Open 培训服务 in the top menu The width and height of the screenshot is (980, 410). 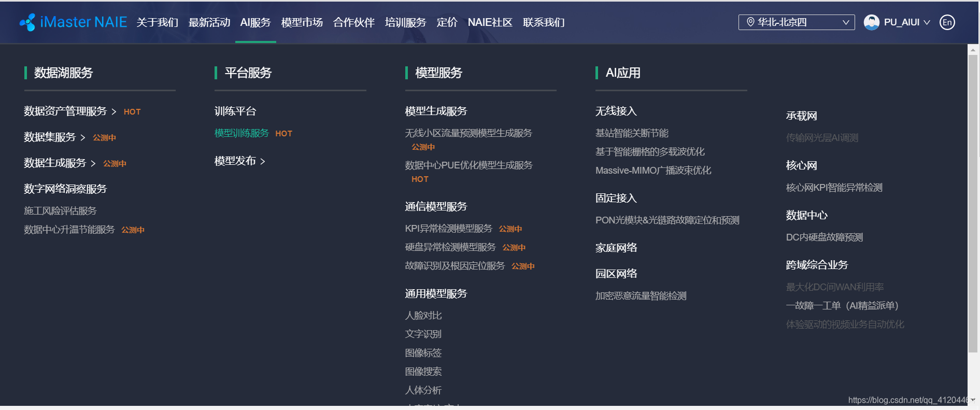[405, 22]
